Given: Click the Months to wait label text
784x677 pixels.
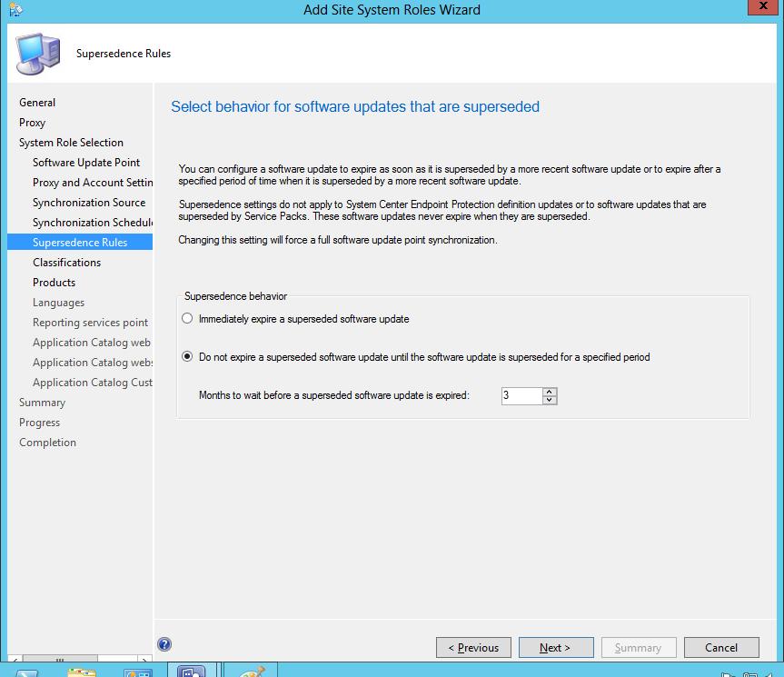Looking at the screenshot, I should 334,395.
